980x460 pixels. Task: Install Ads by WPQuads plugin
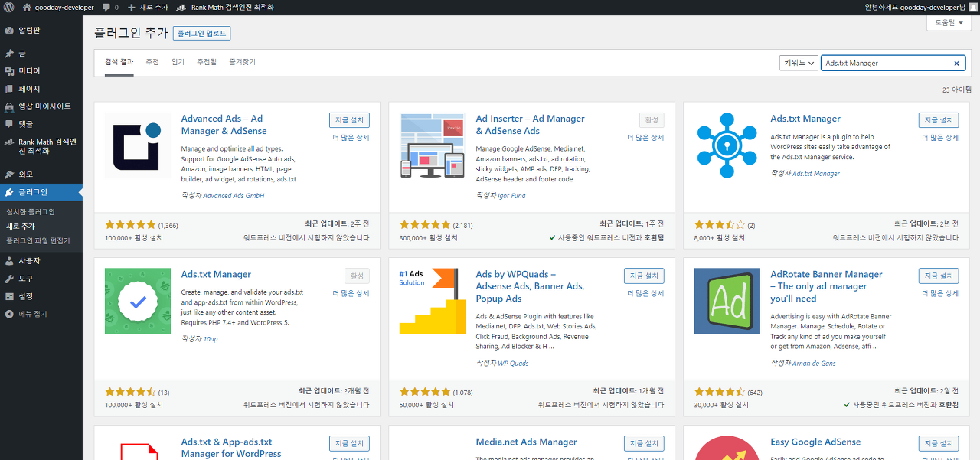tap(644, 276)
